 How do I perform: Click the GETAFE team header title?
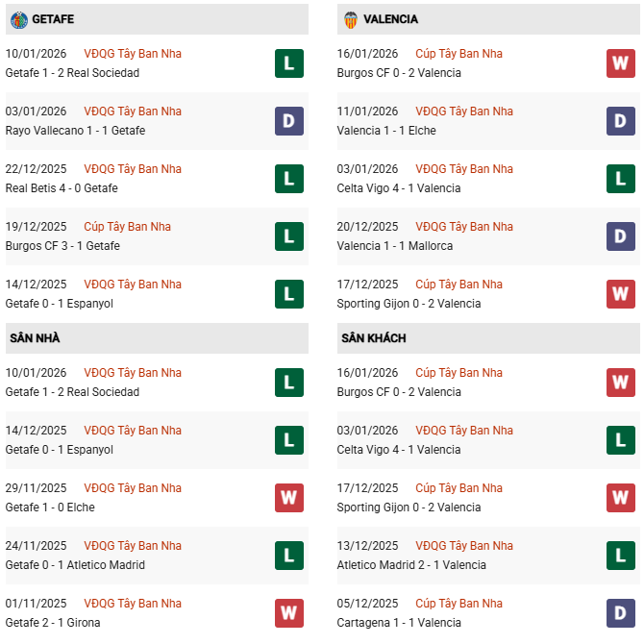[53, 19]
